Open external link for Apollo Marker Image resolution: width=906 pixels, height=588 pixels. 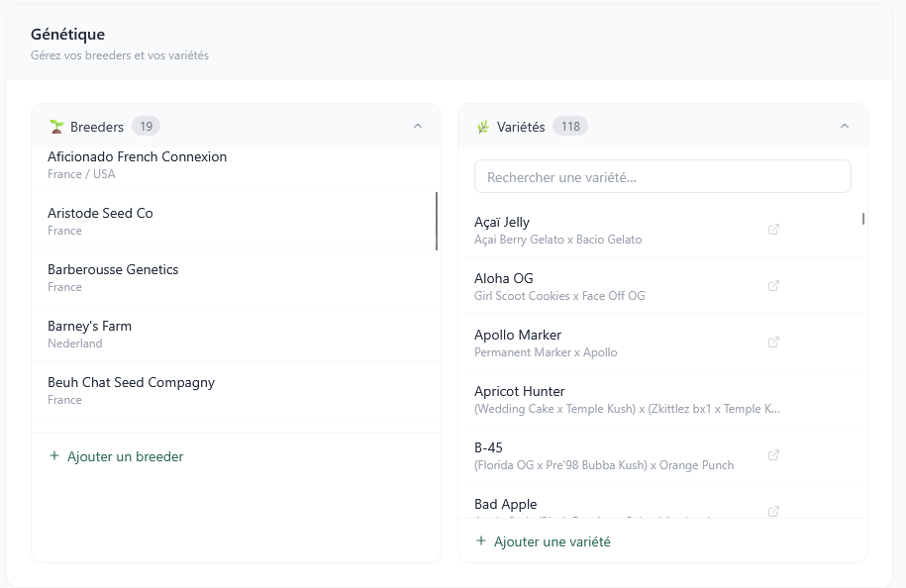(x=773, y=342)
